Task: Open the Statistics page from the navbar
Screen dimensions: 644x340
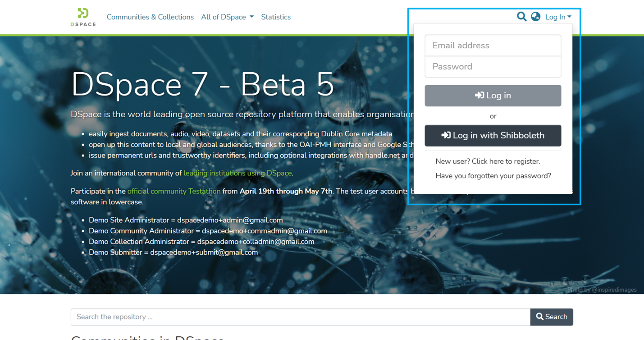Action: [276, 17]
